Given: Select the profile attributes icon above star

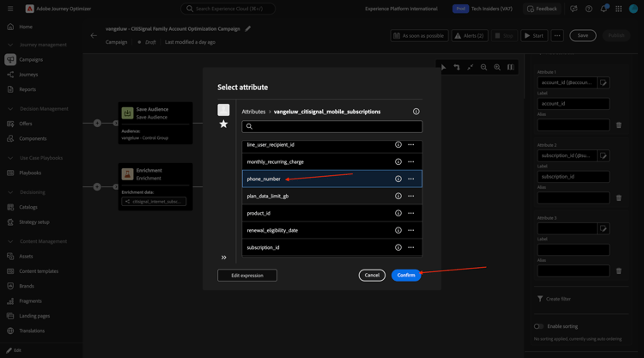Looking at the screenshot, I should click(223, 110).
